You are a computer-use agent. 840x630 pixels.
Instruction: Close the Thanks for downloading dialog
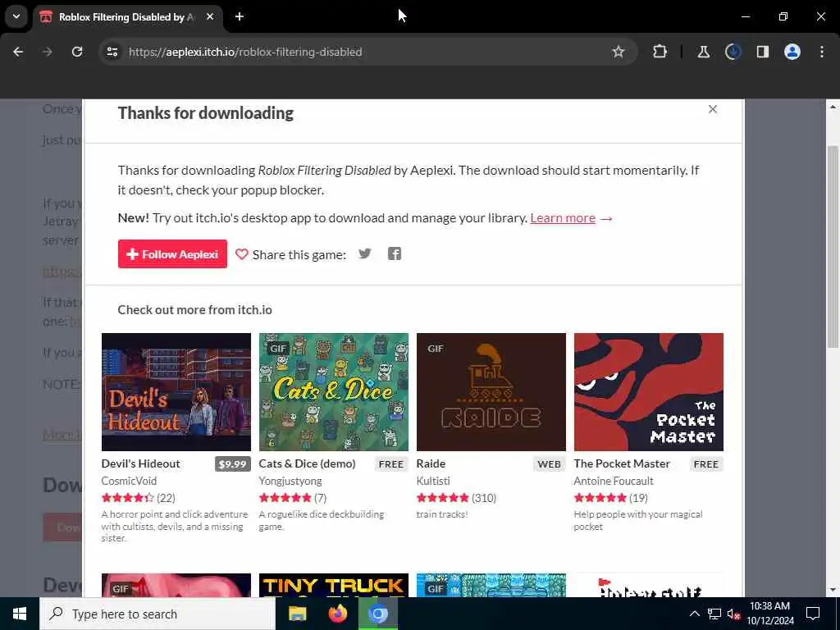click(713, 109)
